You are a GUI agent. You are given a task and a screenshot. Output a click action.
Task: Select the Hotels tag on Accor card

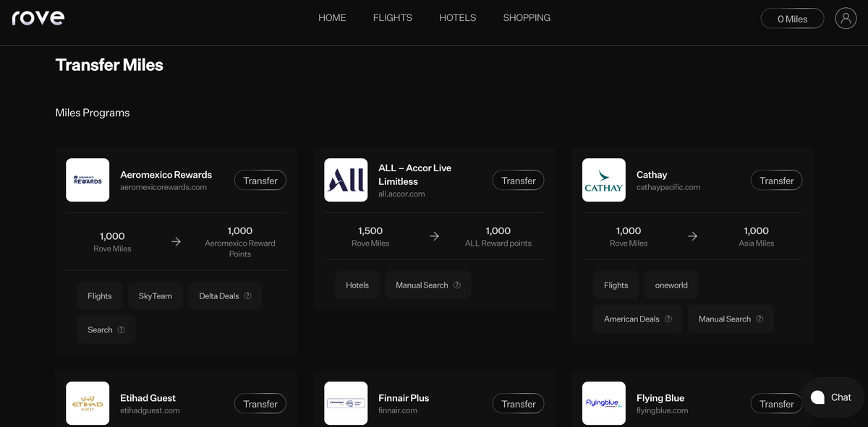pyautogui.click(x=357, y=285)
